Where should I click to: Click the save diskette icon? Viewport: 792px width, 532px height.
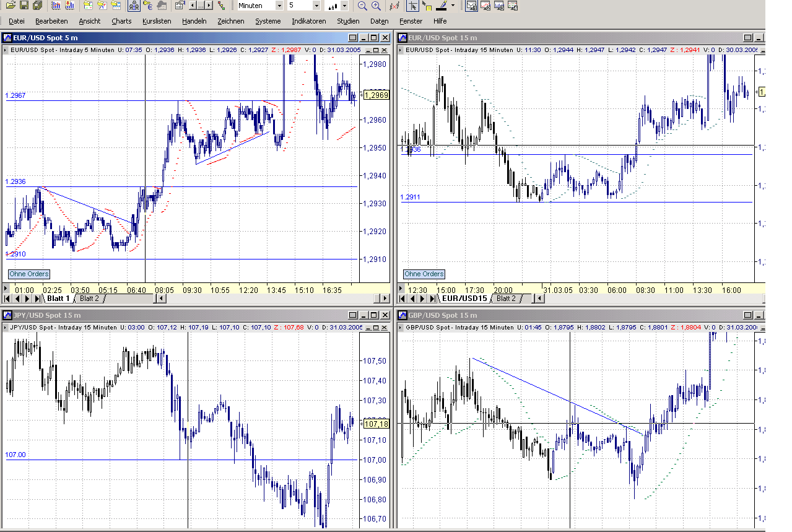click(x=24, y=6)
